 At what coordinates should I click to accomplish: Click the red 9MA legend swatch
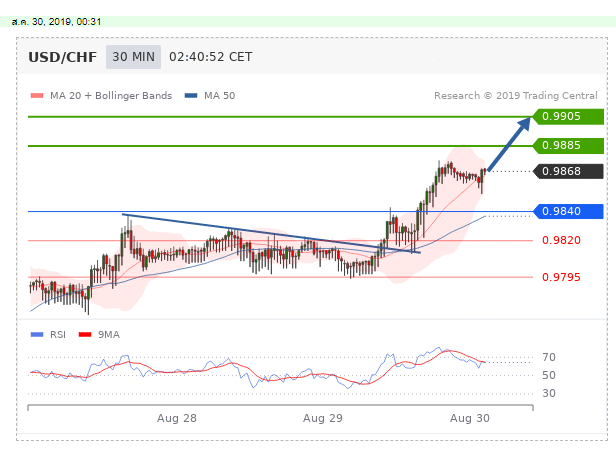click(85, 334)
